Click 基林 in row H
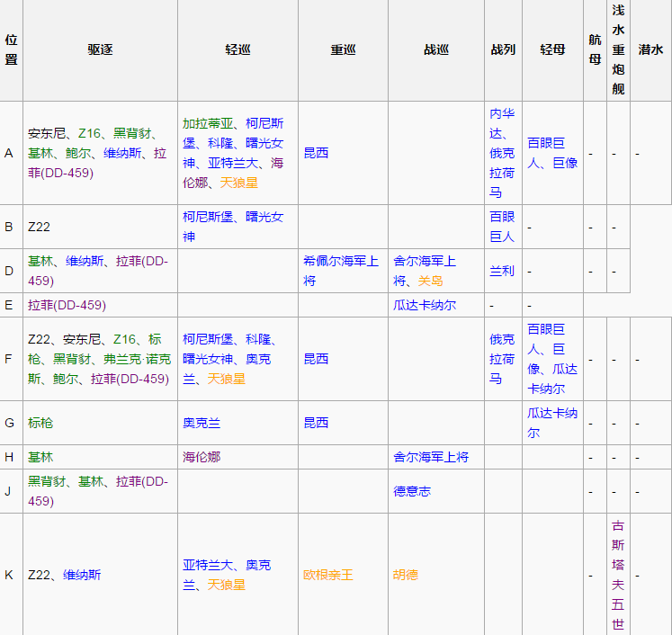This screenshot has height=635, width=672. pyautogui.click(x=40, y=457)
